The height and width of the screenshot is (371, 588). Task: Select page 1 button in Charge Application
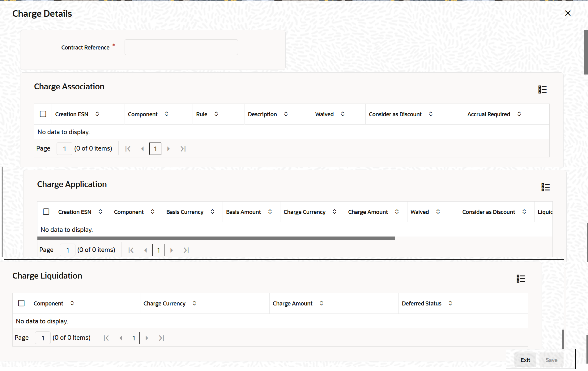click(x=158, y=250)
